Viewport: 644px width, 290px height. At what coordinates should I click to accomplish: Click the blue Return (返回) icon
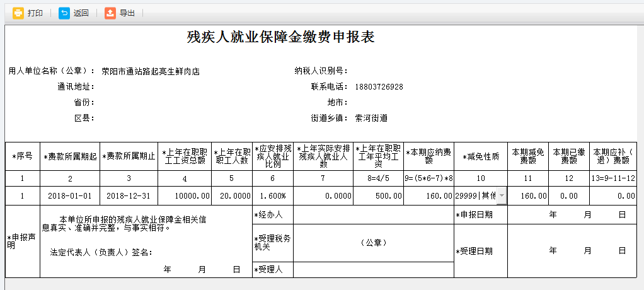tap(64, 13)
